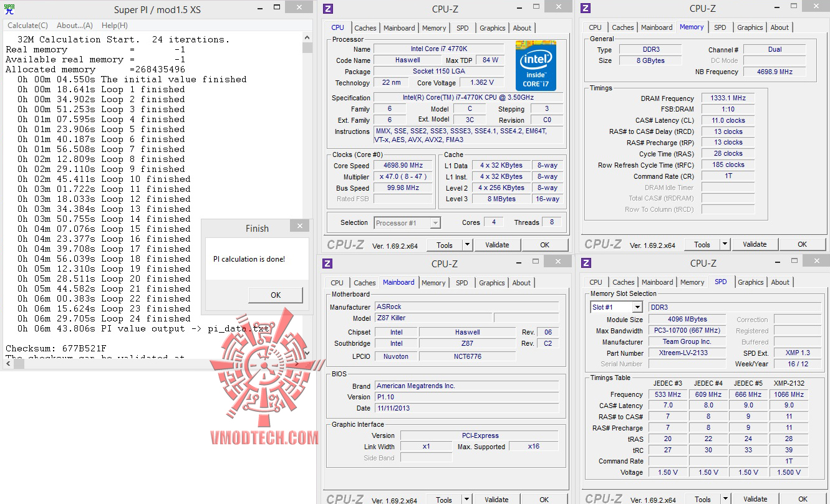Click the Z logo icon of the CPU-Z window showing the CPU tab
Image resolution: width=830 pixels, height=504 pixels.
click(x=328, y=9)
